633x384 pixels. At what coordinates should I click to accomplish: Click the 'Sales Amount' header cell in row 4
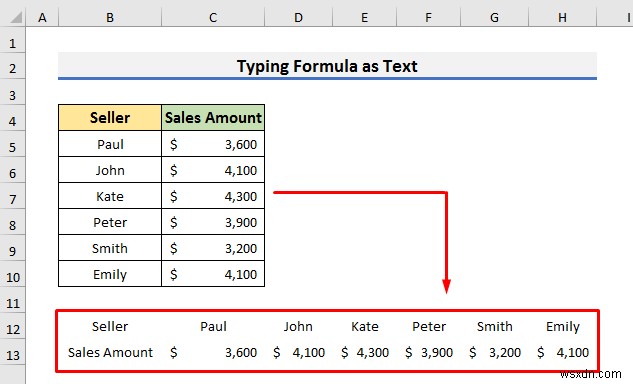(x=213, y=118)
